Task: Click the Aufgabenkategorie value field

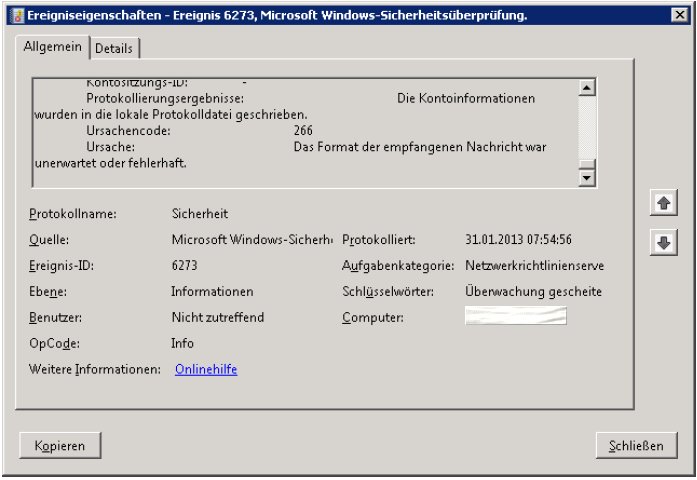Action: [534, 266]
